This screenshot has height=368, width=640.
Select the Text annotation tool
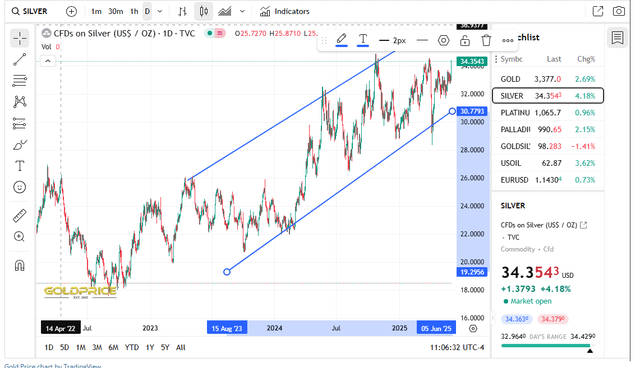point(20,166)
